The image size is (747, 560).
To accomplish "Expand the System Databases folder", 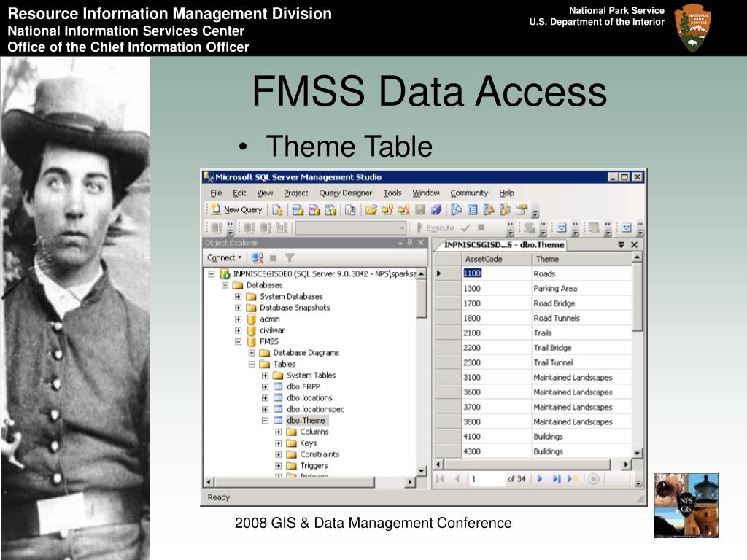I will click(239, 297).
